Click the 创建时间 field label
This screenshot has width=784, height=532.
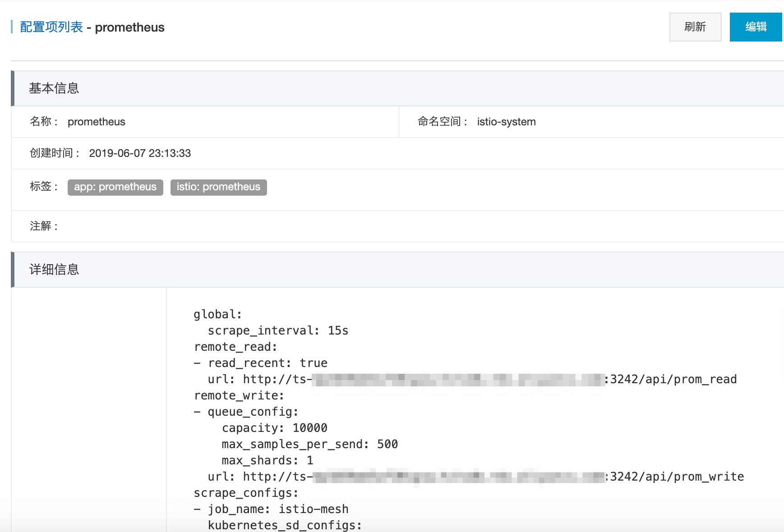tap(55, 153)
